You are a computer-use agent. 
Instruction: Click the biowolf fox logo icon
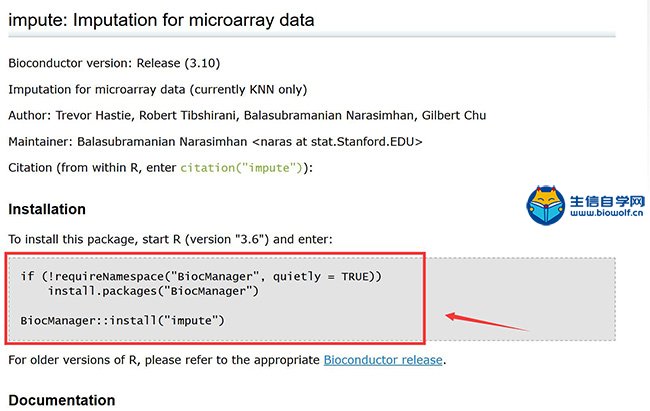tap(546, 205)
